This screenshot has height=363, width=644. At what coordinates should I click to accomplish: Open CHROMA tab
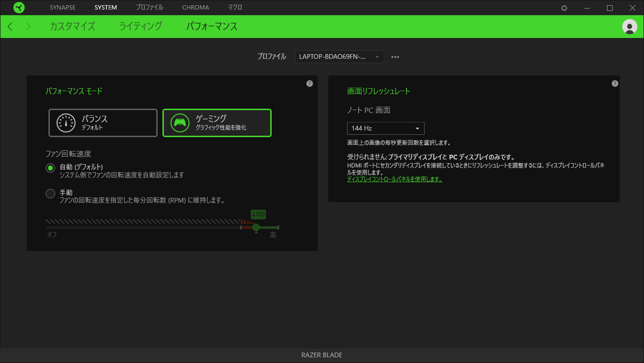[x=196, y=8]
